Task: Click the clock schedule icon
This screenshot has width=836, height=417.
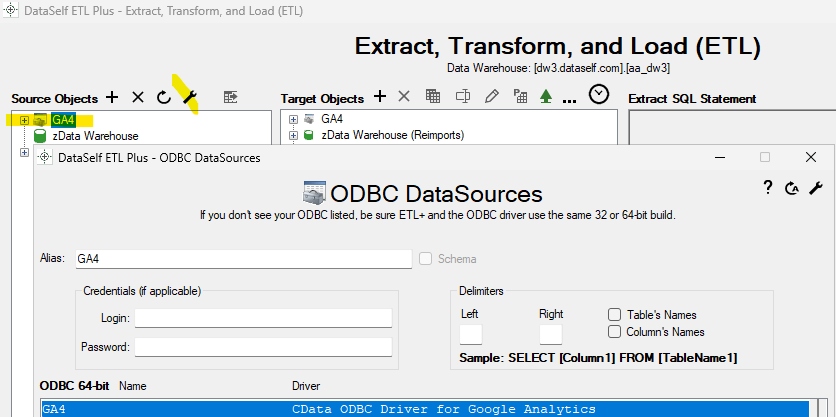Action: [x=599, y=95]
